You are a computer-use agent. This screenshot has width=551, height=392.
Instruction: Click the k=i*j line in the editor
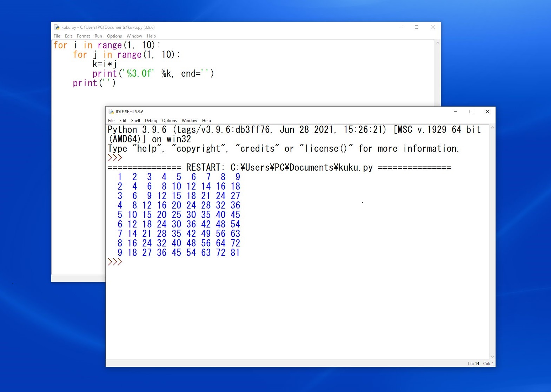(x=105, y=64)
